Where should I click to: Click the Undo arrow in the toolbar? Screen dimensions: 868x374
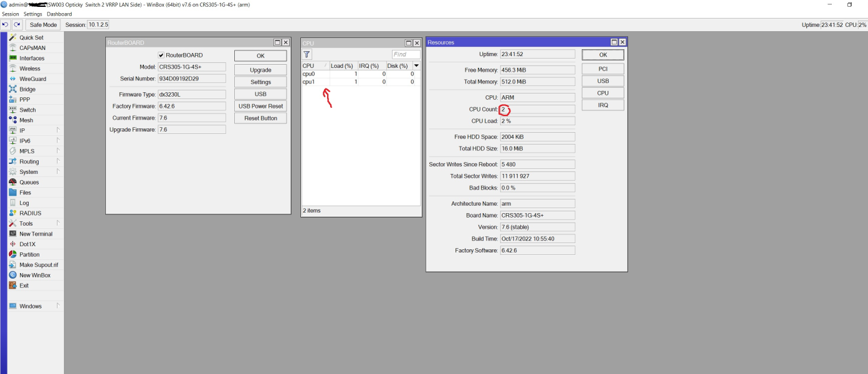pyautogui.click(x=6, y=24)
